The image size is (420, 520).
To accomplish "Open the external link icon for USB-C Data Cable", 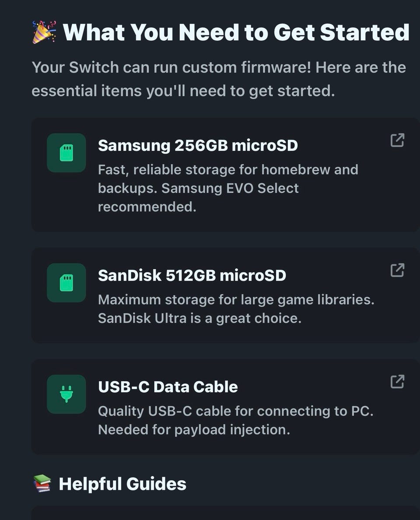I will 397,381.
